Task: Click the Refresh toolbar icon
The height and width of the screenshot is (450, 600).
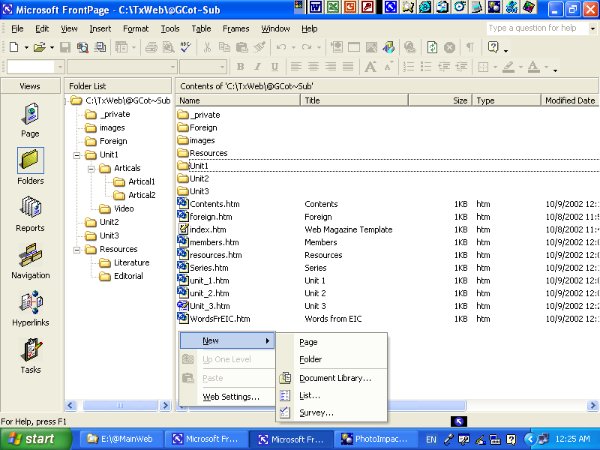Action: click(432, 47)
